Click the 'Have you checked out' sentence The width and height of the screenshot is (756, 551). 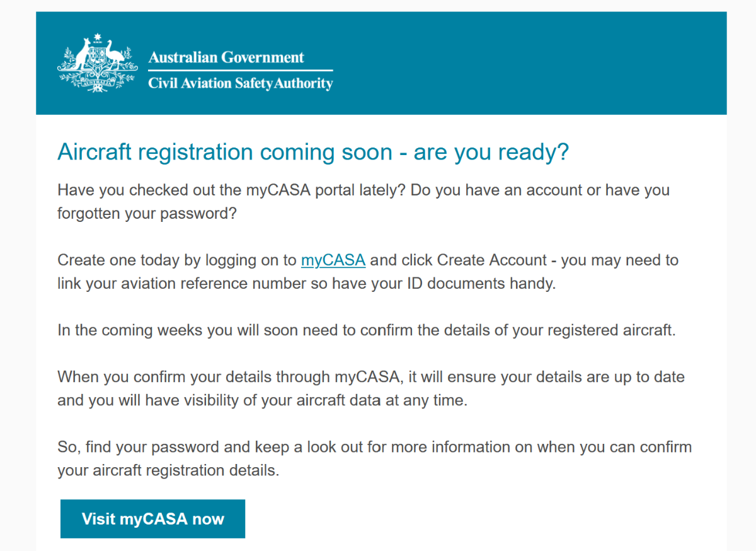click(x=232, y=190)
